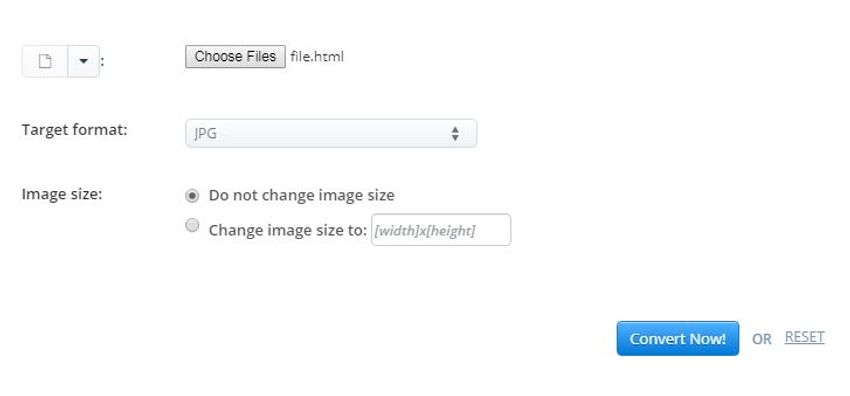This screenshot has height=396, width=850.
Task: Click the file.html selected filename
Action: click(x=317, y=56)
